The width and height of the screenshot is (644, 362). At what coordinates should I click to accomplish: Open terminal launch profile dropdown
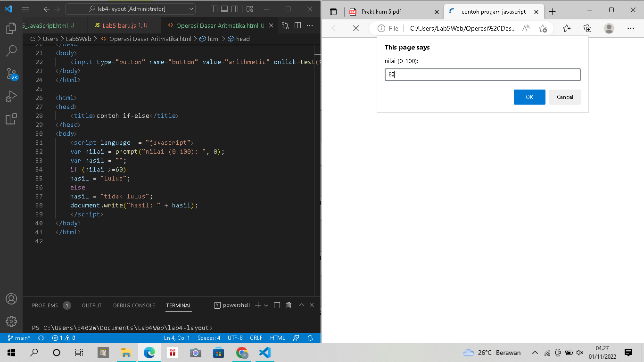[x=266, y=305]
